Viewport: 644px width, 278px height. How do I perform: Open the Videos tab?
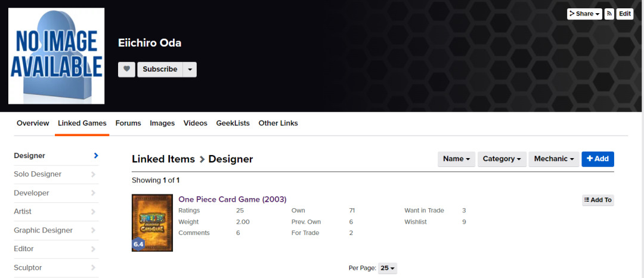[196, 123]
